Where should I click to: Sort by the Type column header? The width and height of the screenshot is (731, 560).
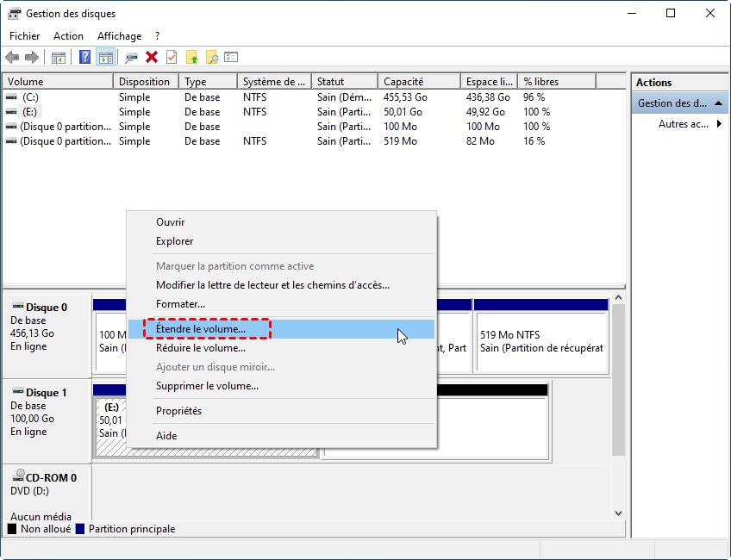click(208, 82)
